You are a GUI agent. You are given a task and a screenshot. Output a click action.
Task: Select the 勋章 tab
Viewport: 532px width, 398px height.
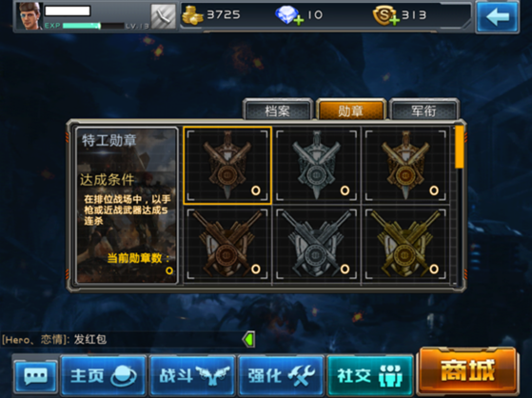click(x=351, y=110)
